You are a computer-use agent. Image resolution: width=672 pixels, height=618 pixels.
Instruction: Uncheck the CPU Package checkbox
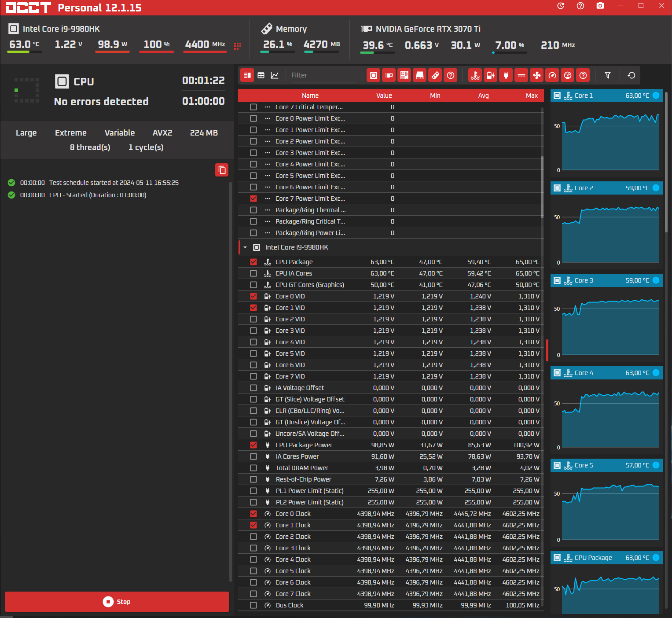tap(253, 262)
